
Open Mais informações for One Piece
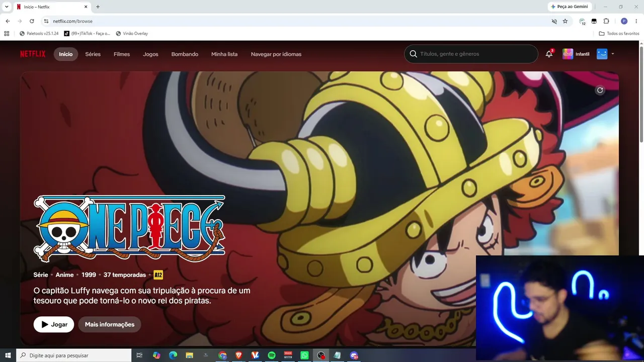coord(110,324)
